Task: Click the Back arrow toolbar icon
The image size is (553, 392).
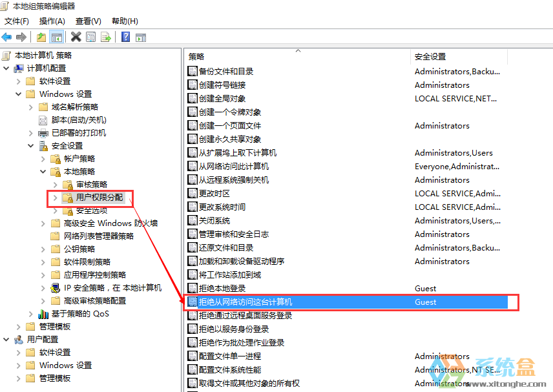Action: (x=6, y=37)
